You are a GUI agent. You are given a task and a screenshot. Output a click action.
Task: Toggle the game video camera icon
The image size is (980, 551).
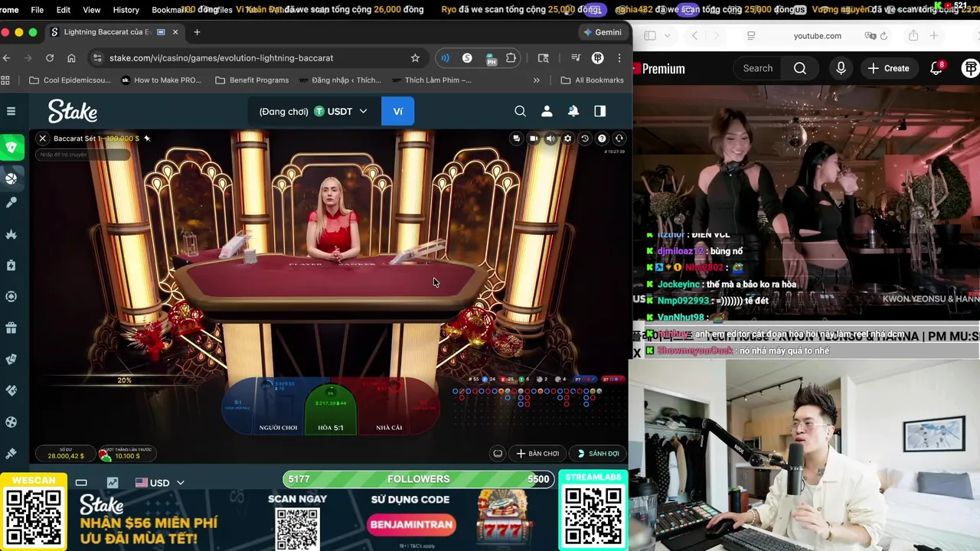[534, 139]
